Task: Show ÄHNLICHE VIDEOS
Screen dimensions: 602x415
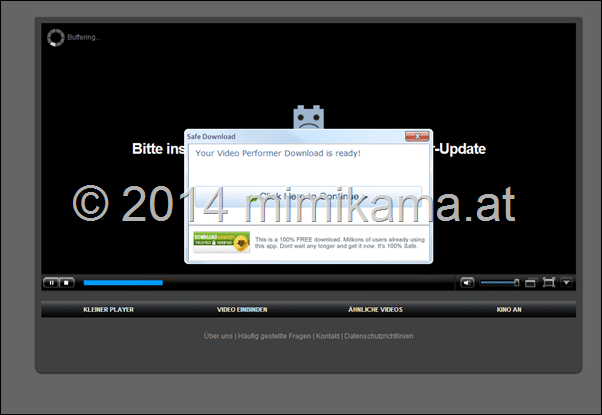Action: [x=375, y=309]
